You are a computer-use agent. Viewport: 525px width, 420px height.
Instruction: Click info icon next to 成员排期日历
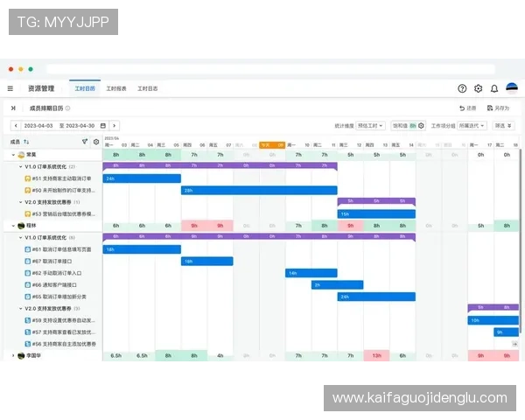point(67,108)
